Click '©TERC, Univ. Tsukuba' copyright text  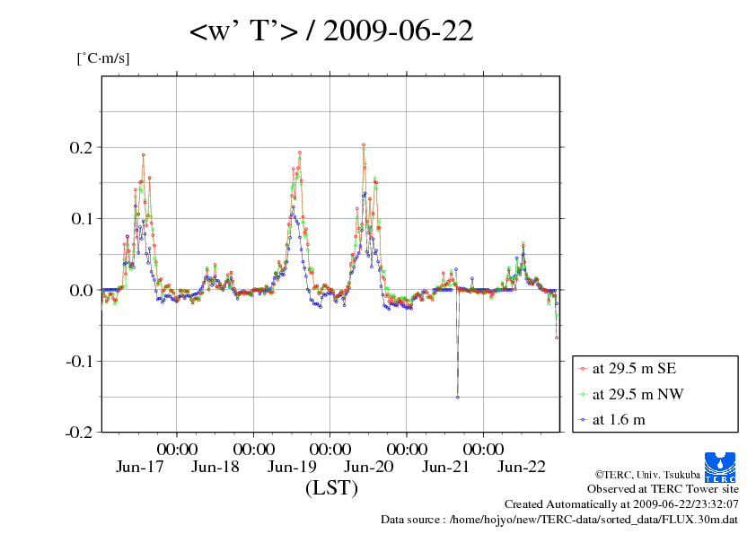647,475
